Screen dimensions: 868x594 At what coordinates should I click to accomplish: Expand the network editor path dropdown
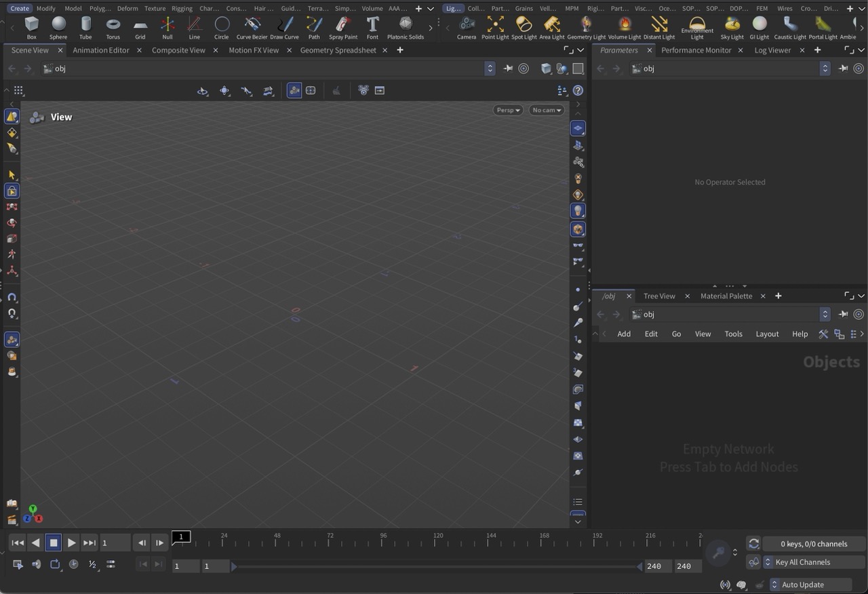[825, 315]
